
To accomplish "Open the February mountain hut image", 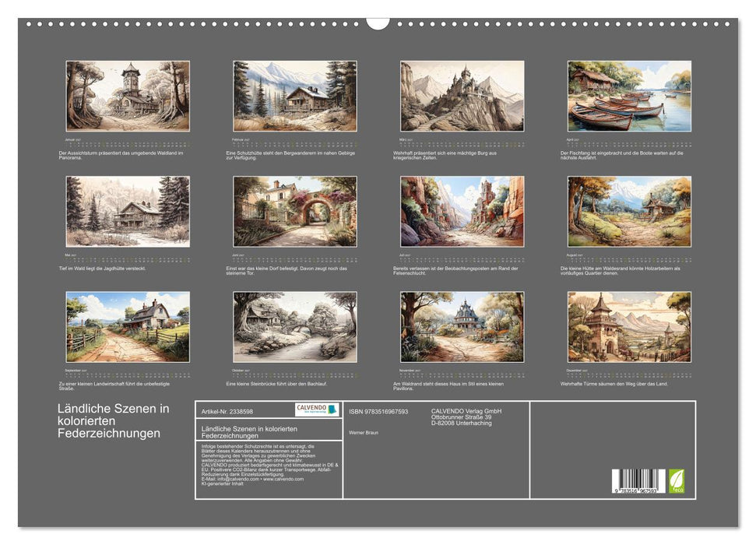I will (295, 96).
